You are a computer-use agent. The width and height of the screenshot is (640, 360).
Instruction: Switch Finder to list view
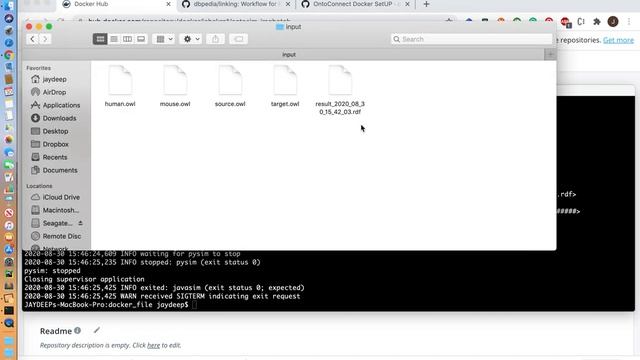(x=114, y=39)
